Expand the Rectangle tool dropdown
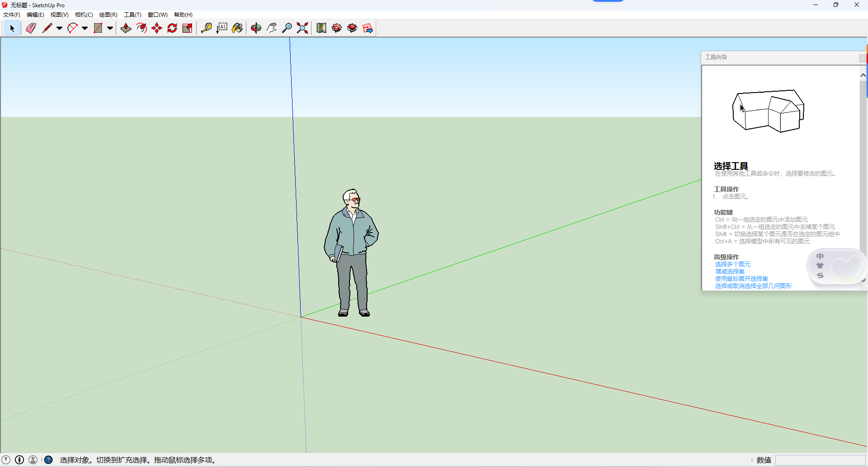Image resolution: width=868 pixels, height=467 pixels. pos(110,28)
